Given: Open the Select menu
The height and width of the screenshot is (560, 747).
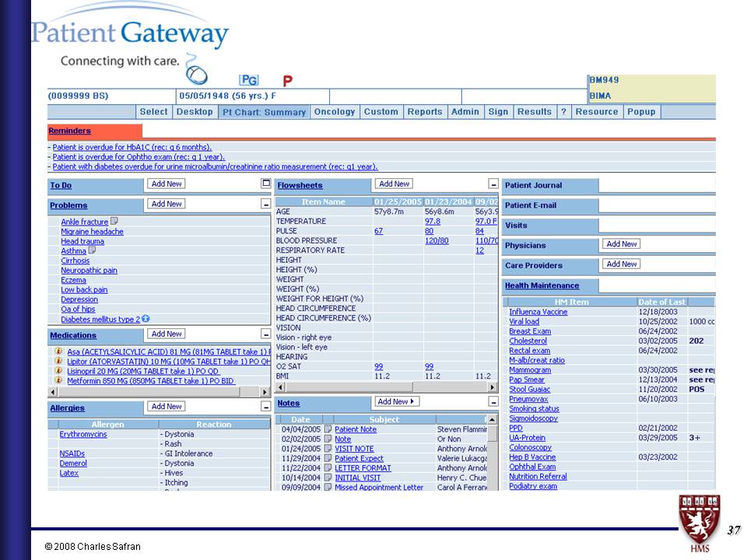Looking at the screenshot, I should (153, 111).
